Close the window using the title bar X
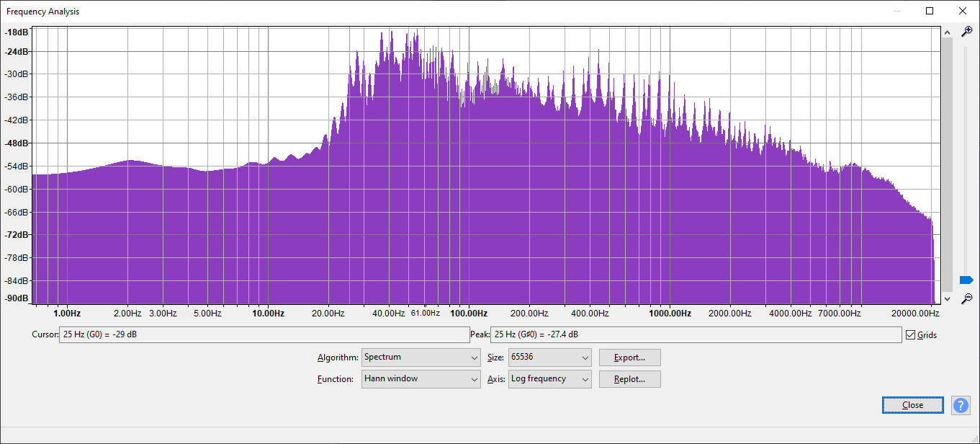Image resolution: width=980 pixels, height=444 pixels. pyautogui.click(x=963, y=11)
